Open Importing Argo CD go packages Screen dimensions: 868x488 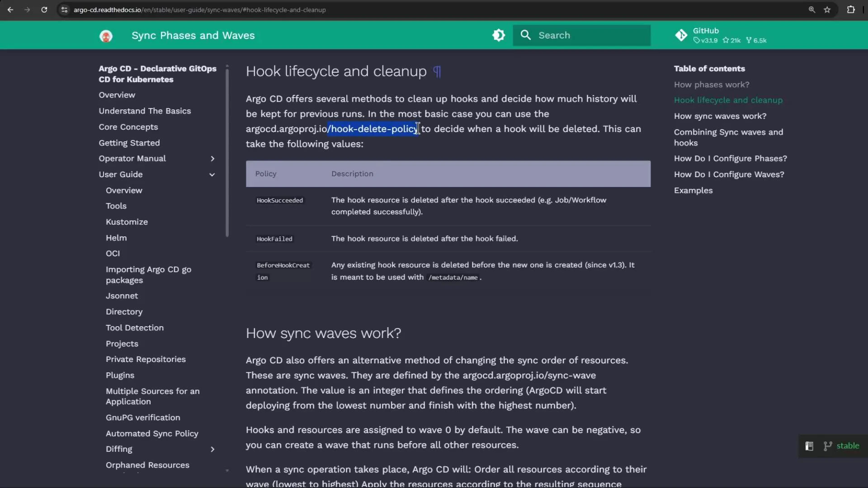(x=148, y=275)
